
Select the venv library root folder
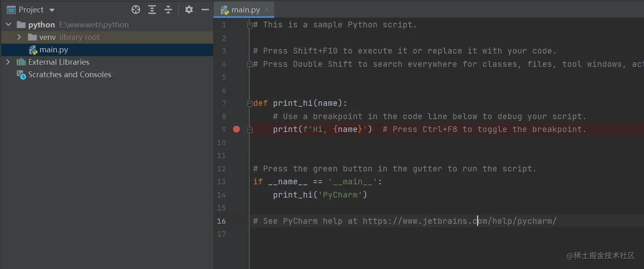point(106,37)
